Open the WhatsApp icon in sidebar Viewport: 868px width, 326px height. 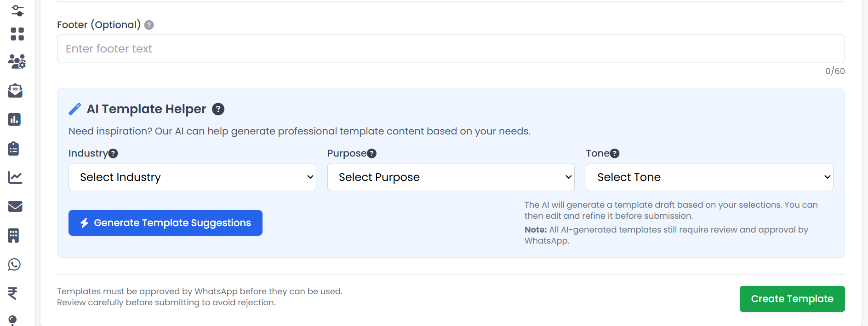click(14, 264)
